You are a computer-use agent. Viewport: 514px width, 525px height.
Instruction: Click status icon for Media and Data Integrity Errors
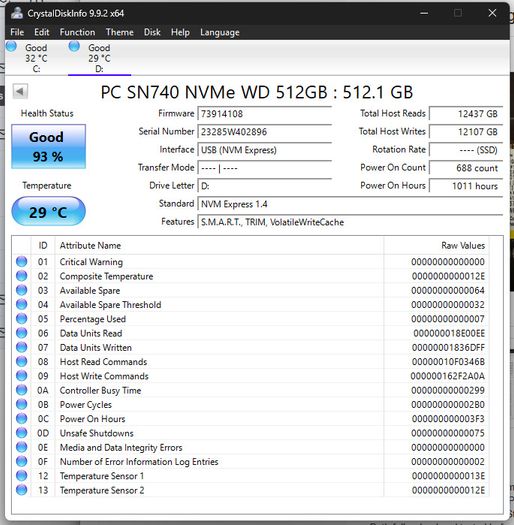click(x=21, y=447)
